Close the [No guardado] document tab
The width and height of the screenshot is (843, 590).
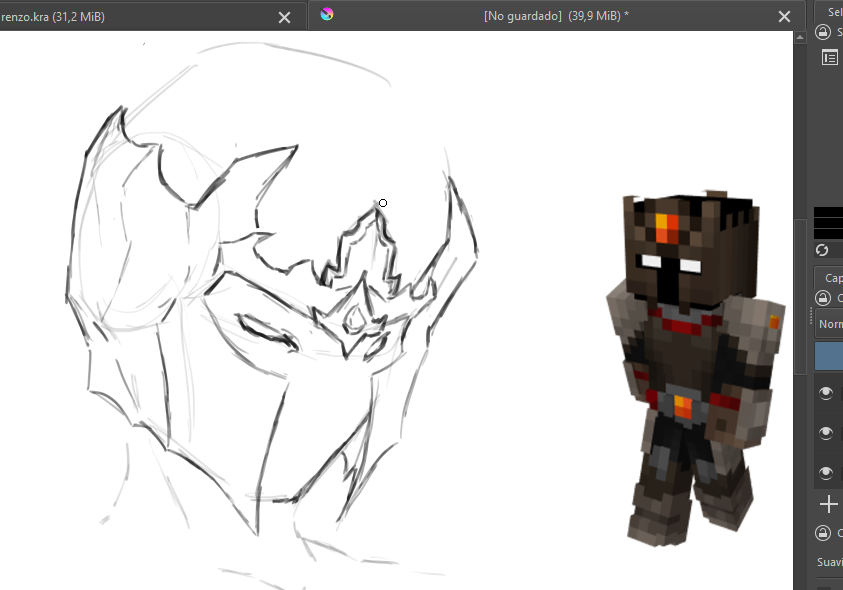(784, 16)
